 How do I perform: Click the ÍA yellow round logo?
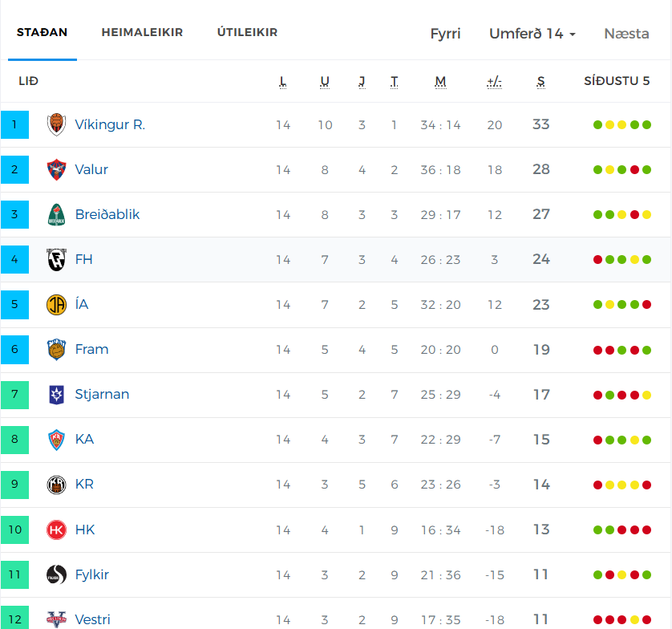(56, 305)
